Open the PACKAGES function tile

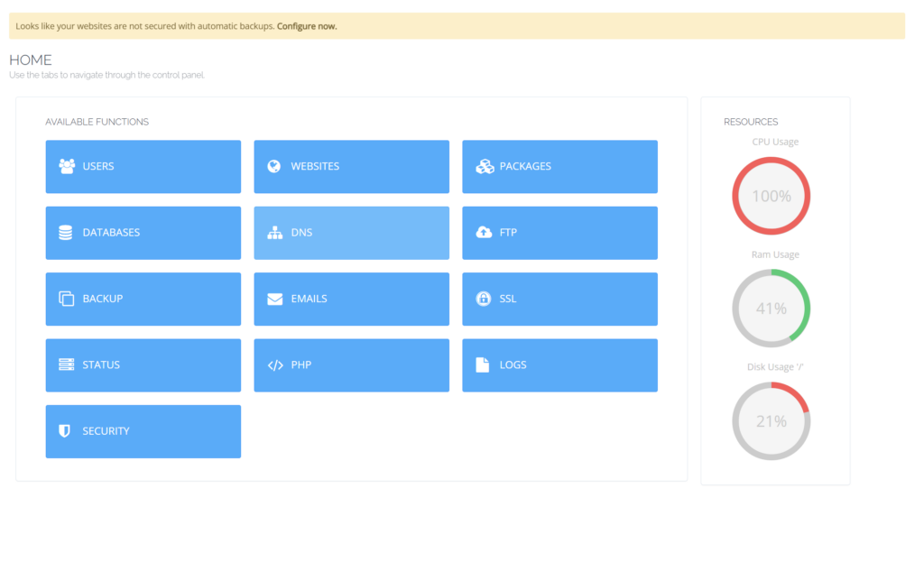pyautogui.click(x=559, y=167)
